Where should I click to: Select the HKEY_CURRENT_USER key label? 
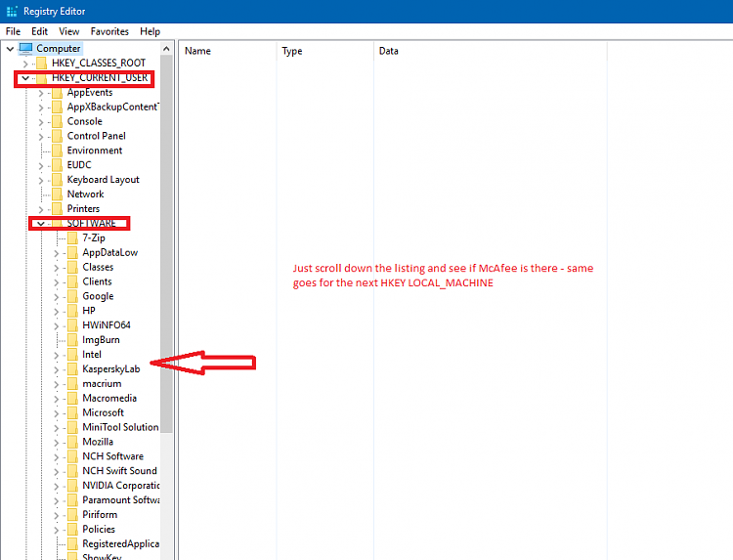100,77
